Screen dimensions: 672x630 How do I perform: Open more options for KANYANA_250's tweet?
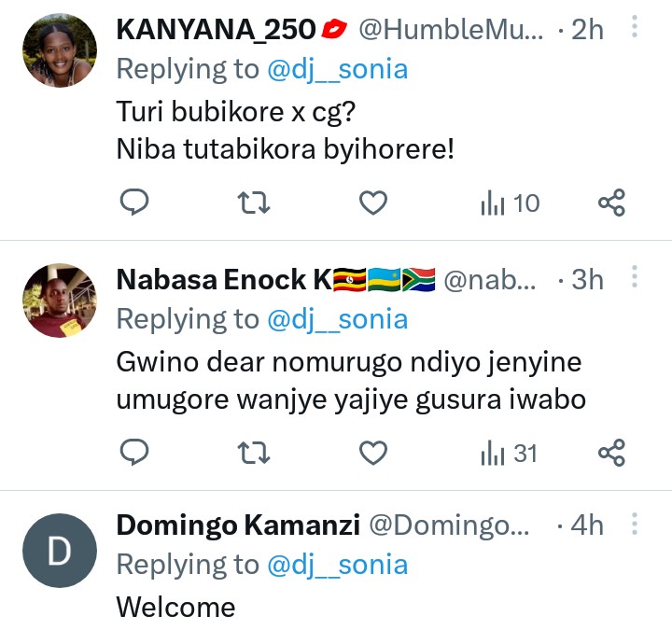pyautogui.click(x=635, y=27)
